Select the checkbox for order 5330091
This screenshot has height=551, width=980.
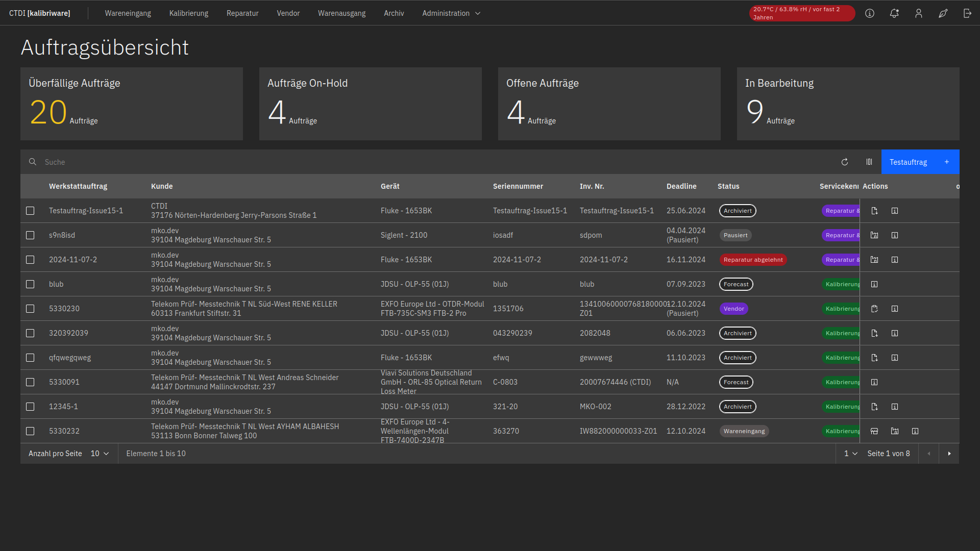tap(30, 382)
